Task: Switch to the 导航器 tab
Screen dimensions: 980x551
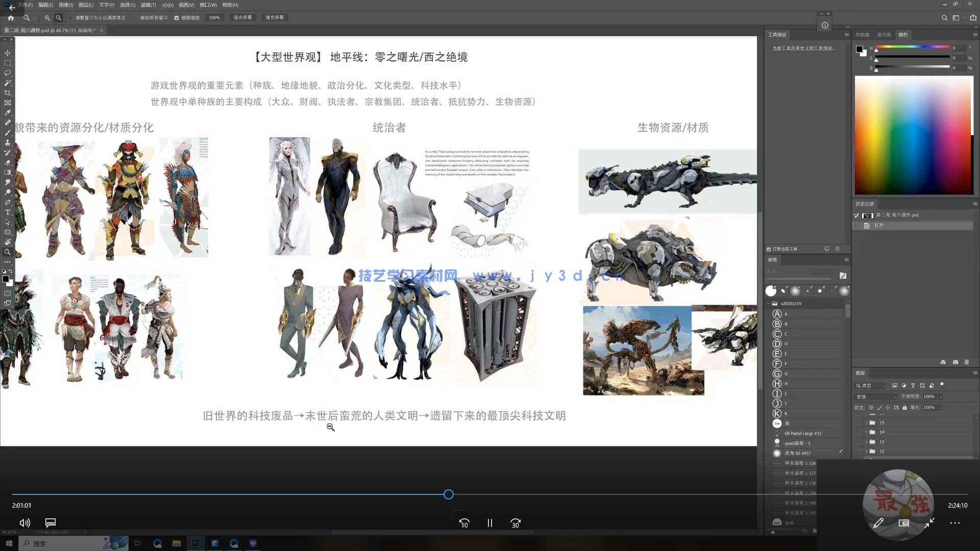Action: tap(862, 35)
